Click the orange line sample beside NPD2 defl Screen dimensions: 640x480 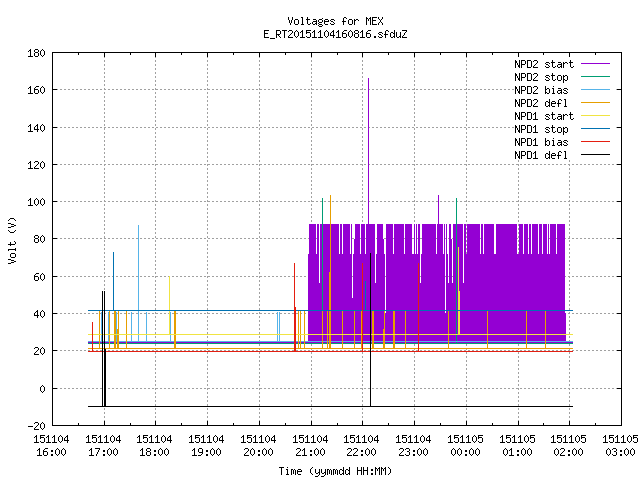[595, 103]
